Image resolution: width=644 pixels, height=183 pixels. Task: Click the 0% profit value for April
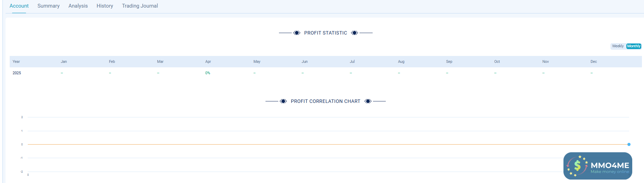point(208,73)
